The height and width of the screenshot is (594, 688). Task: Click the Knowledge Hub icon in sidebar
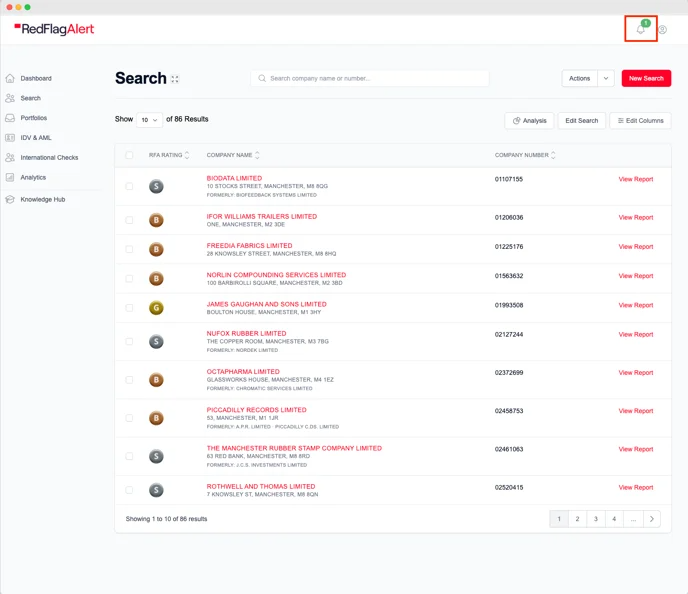click(10, 200)
